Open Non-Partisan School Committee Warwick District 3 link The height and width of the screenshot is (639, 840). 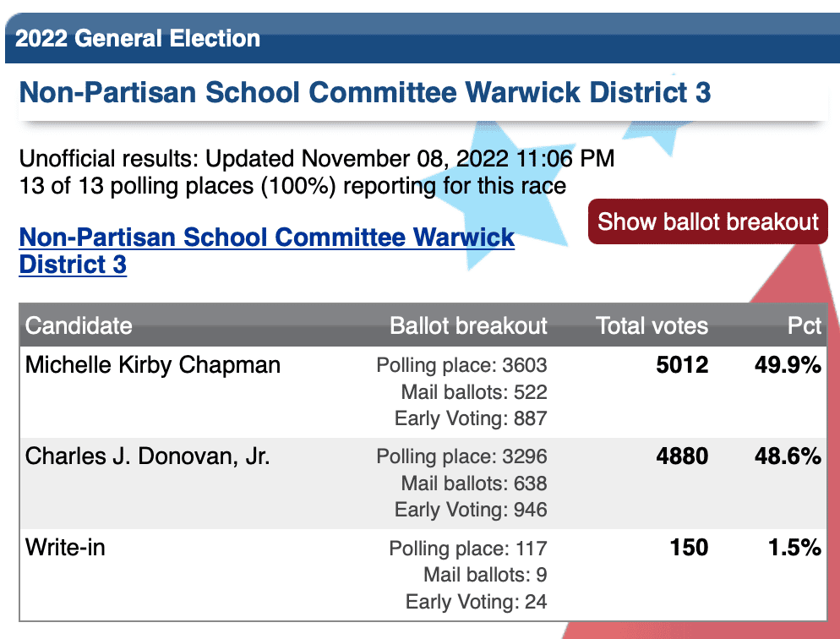(267, 251)
